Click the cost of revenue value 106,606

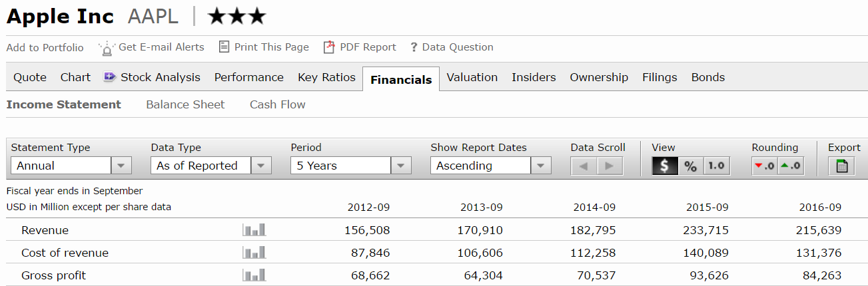point(480,253)
